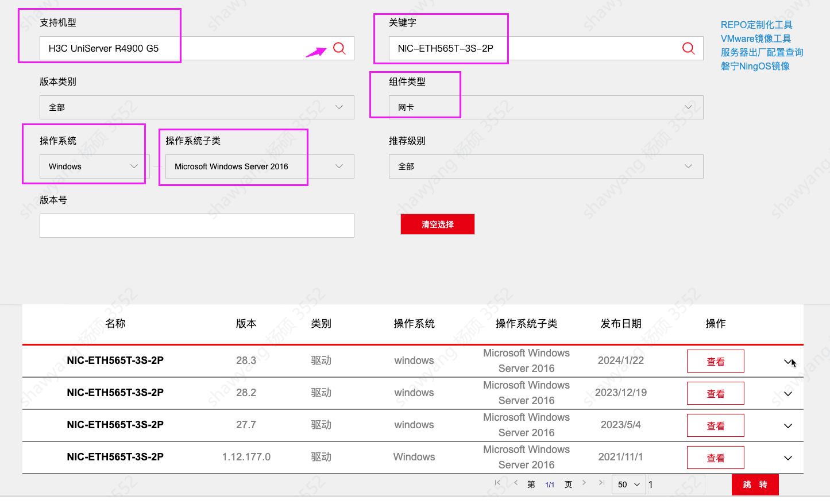
Task: Go to last page pagination icon
Action: [x=601, y=482]
